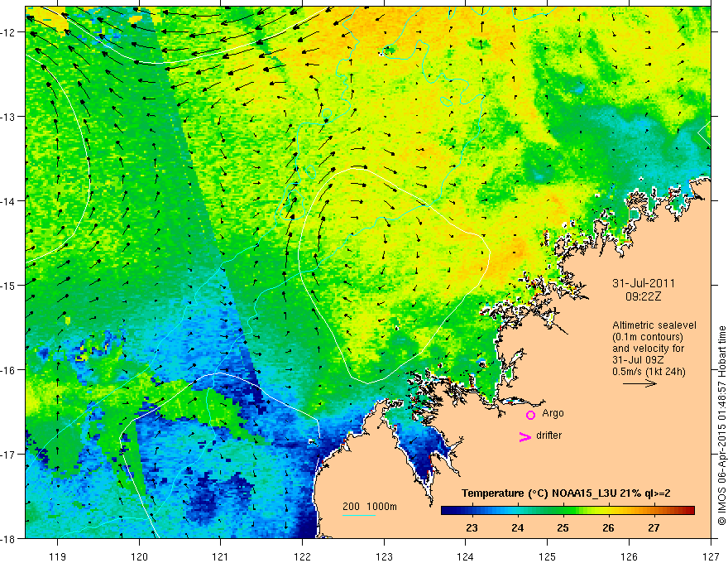Image resolution: width=728 pixels, height=563 pixels.
Task: Click longitude axis label 122
Action: pos(303,556)
